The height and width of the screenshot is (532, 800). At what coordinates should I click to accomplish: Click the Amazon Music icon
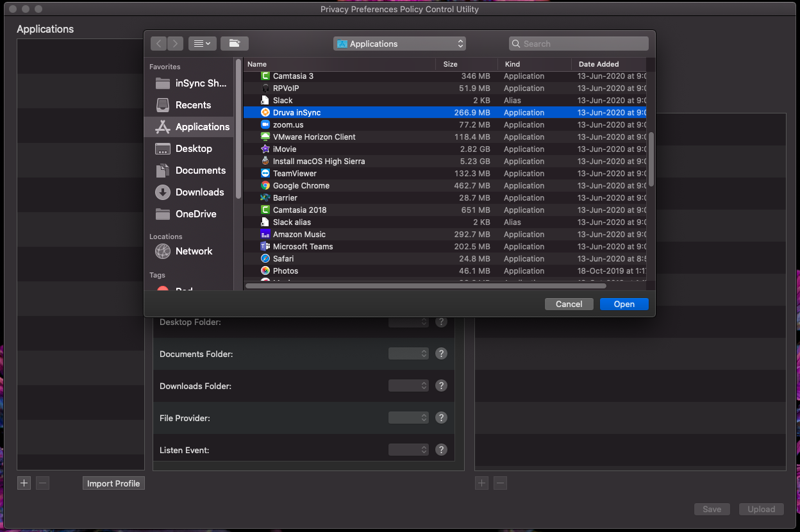coord(265,235)
